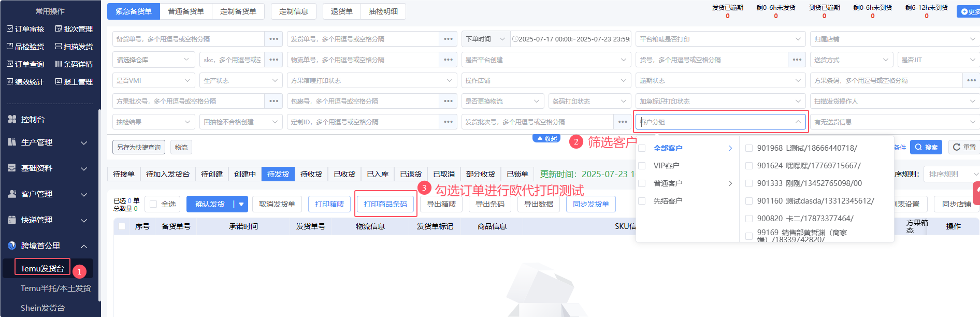980x317 pixels.
Task: Expand 普通客户 submenu arrow
Action: (730, 183)
